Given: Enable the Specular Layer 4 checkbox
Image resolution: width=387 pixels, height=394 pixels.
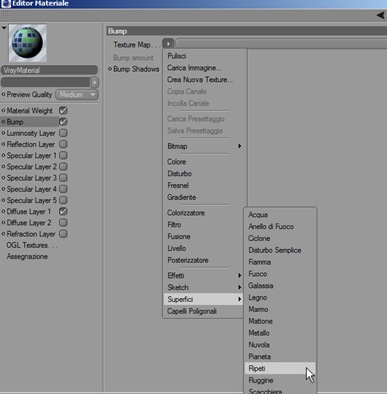Looking at the screenshot, I should tap(63, 189).
